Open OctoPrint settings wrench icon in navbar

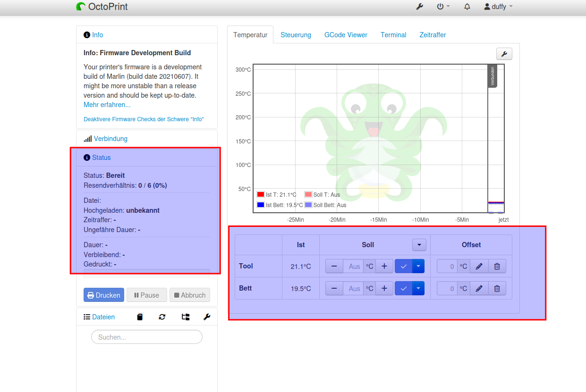[x=419, y=7]
